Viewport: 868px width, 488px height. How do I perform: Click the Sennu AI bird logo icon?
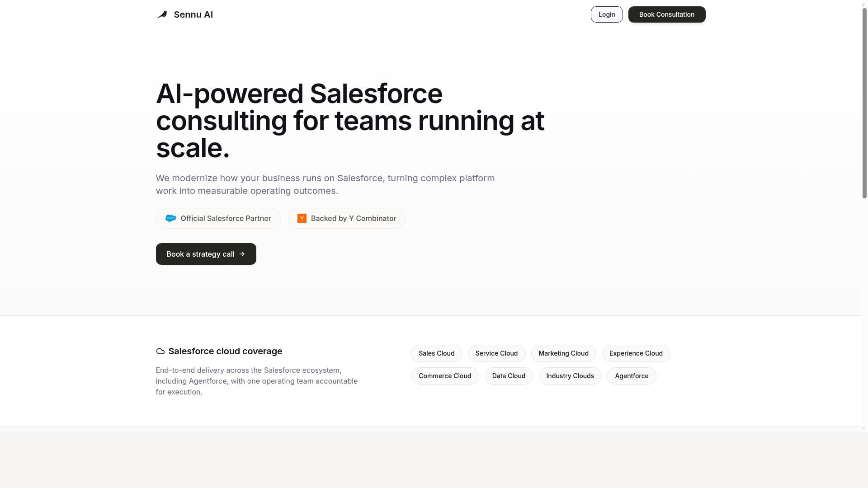click(162, 14)
